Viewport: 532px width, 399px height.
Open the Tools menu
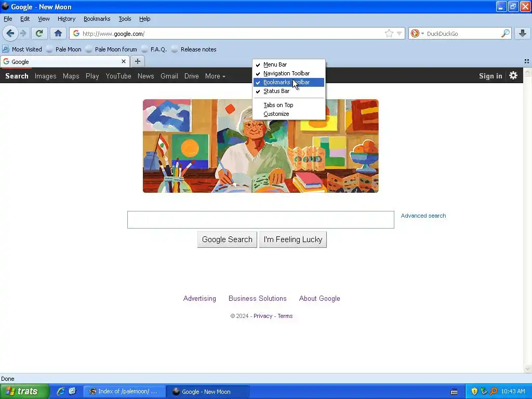tap(125, 19)
